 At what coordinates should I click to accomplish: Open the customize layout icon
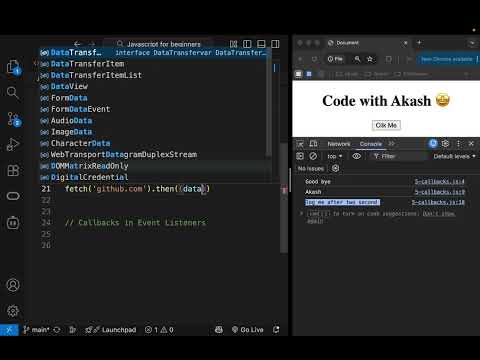point(233,44)
